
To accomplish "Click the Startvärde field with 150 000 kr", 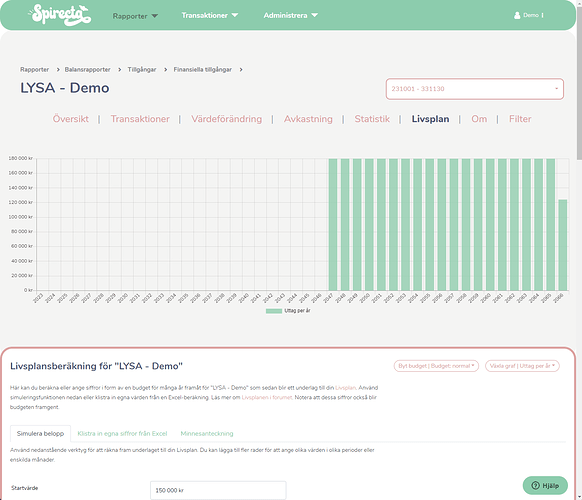I will [x=218, y=490].
